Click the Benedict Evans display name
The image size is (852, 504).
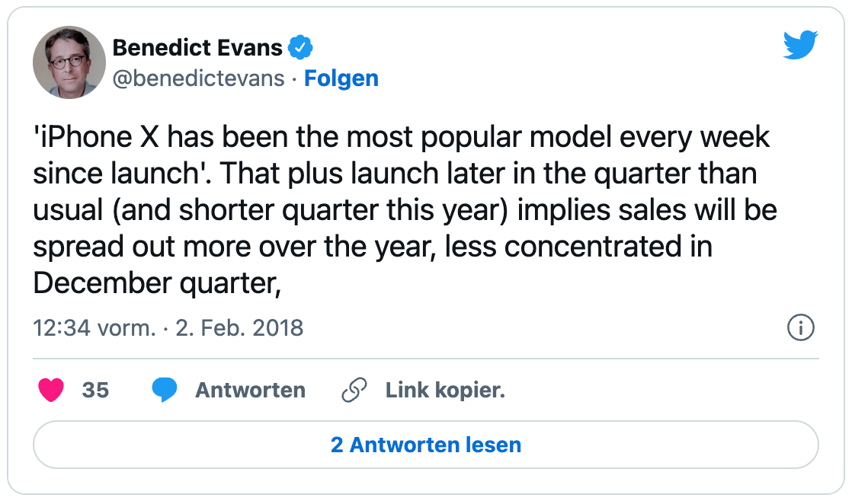click(x=197, y=47)
